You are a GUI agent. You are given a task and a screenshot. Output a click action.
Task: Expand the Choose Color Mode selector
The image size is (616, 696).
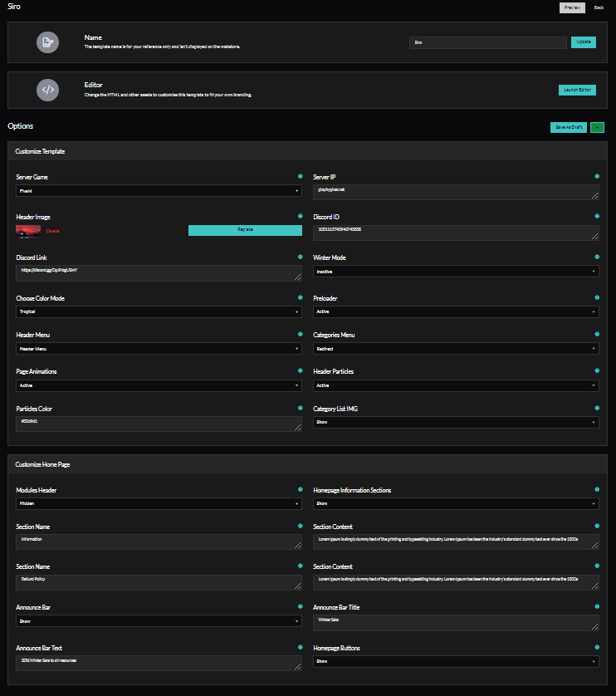pyautogui.click(x=159, y=311)
